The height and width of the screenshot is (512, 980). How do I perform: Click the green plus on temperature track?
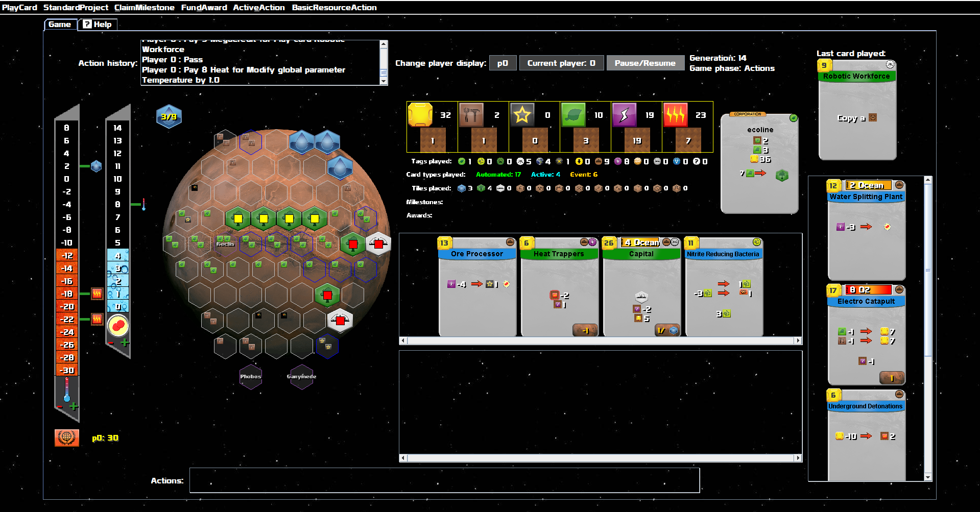click(74, 406)
